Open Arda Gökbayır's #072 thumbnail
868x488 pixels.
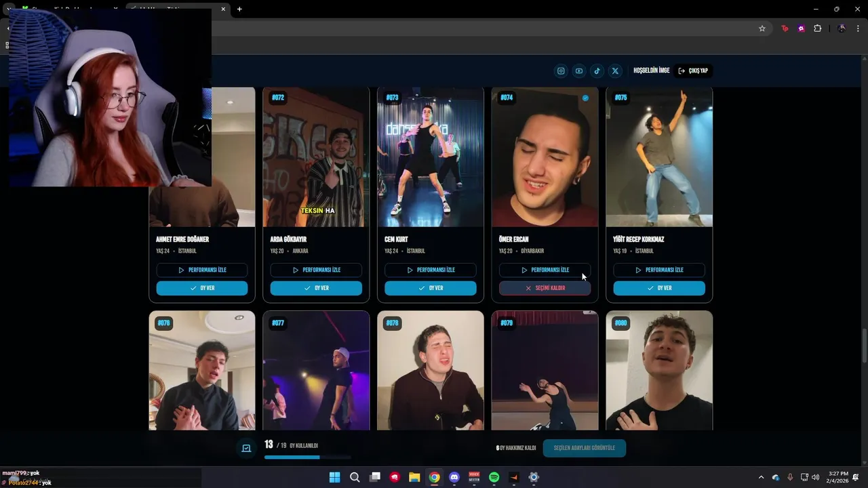point(316,157)
